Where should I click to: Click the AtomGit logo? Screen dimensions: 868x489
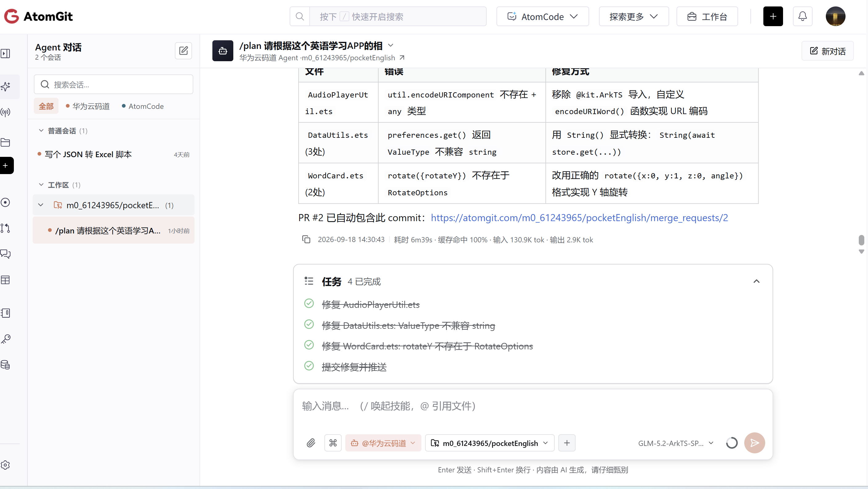pyautogui.click(x=38, y=16)
